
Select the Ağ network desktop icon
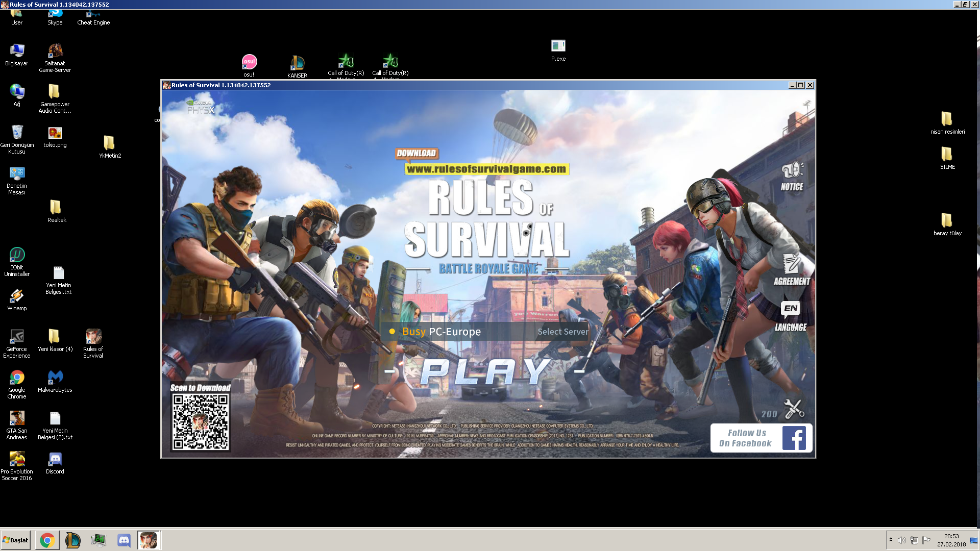[17, 95]
